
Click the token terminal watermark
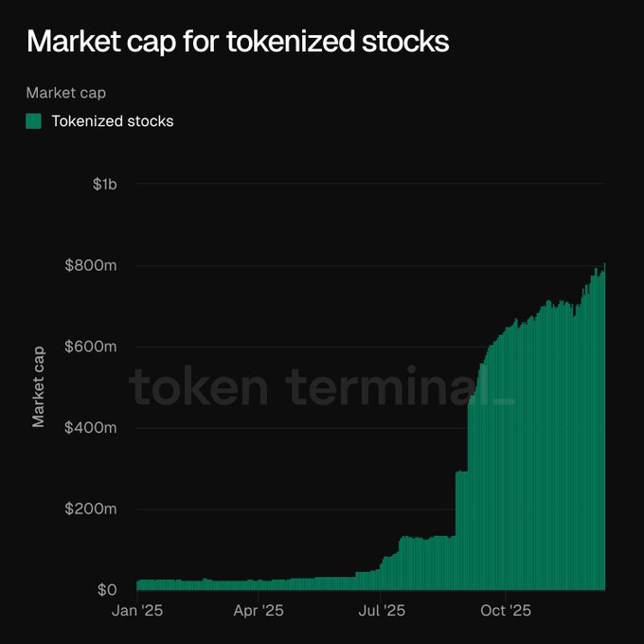322,387
